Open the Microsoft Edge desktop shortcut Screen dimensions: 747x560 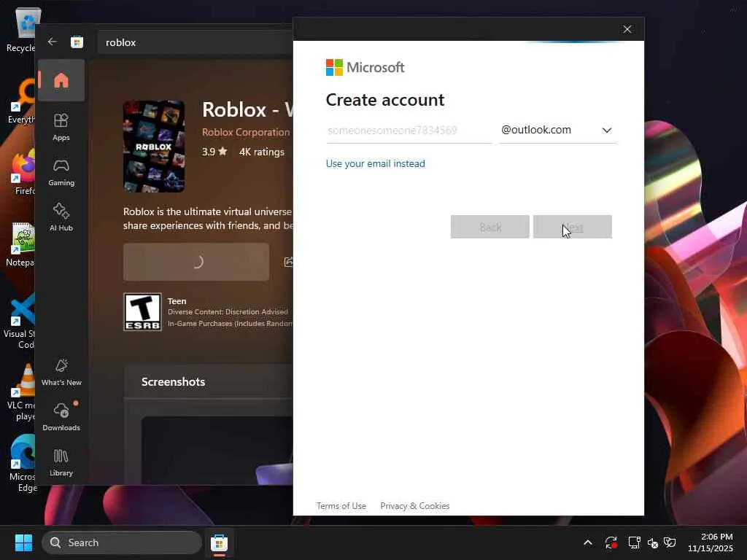coord(23,464)
